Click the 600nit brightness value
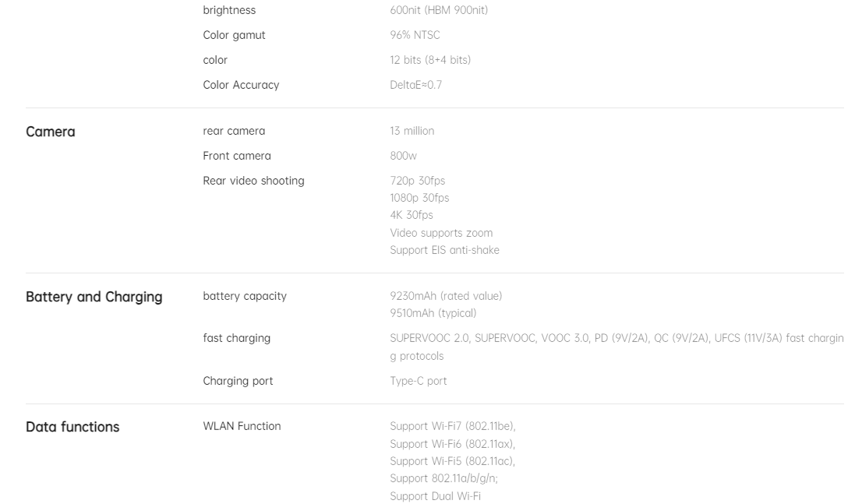This screenshot has height=504, width=855. click(x=439, y=10)
